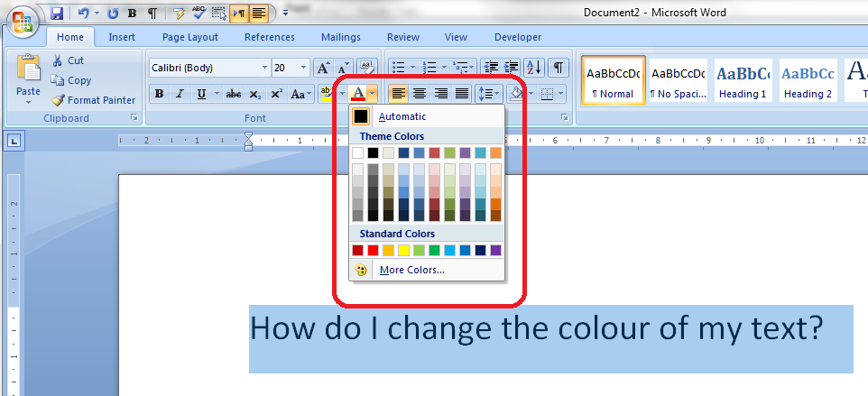Center the text alignment
Screen dimensions: 868x396
420,94
